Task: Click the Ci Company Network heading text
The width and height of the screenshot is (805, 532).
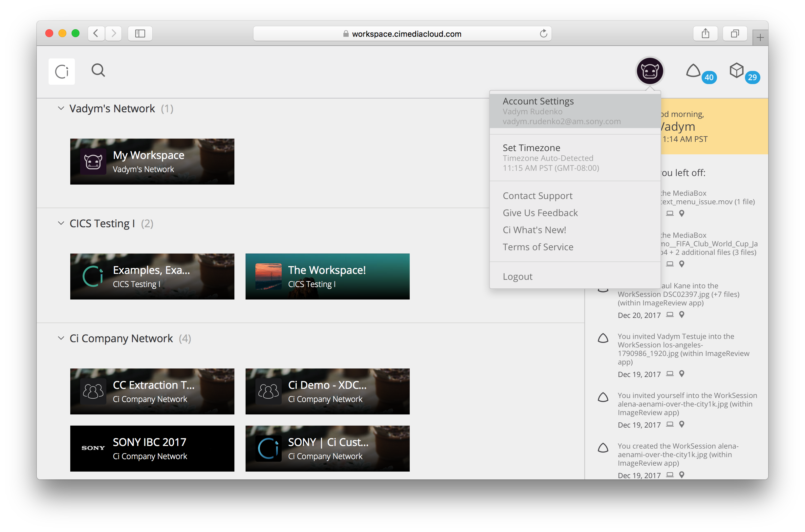Action: [x=121, y=338]
